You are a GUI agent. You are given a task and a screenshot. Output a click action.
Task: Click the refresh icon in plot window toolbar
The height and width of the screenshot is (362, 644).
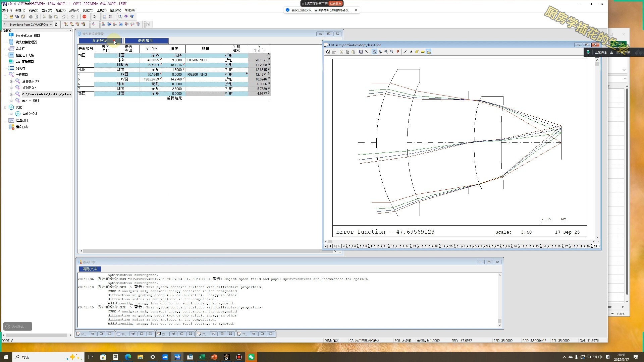(328, 52)
